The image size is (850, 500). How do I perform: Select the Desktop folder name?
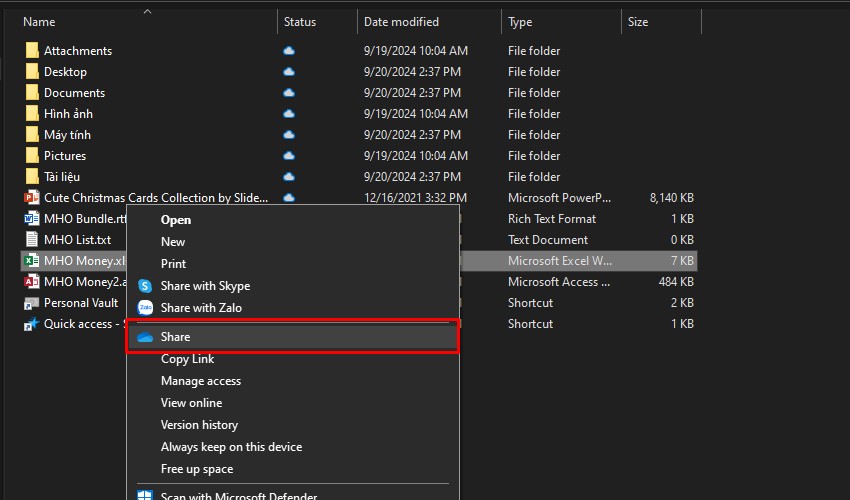tap(66, 72)
